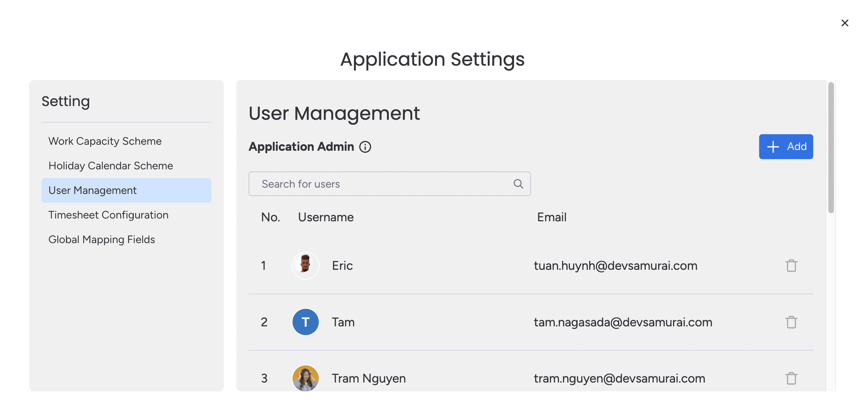Delete admin Eric using trash icon
This screenshot has height=411, width=868.
(x=791, y=265)
